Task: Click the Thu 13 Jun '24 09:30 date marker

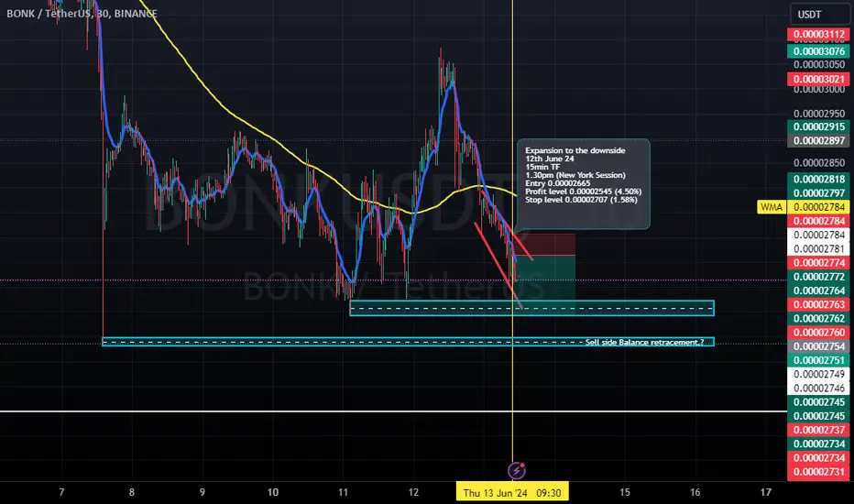Action: pos(512,493)
